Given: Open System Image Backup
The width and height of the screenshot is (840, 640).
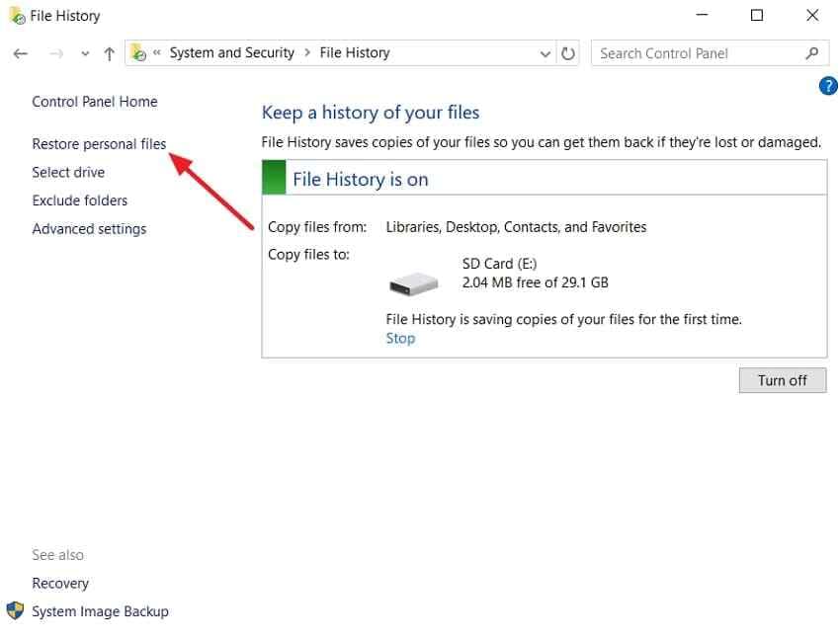Looking at the screenshot, I should coord(100,611).
